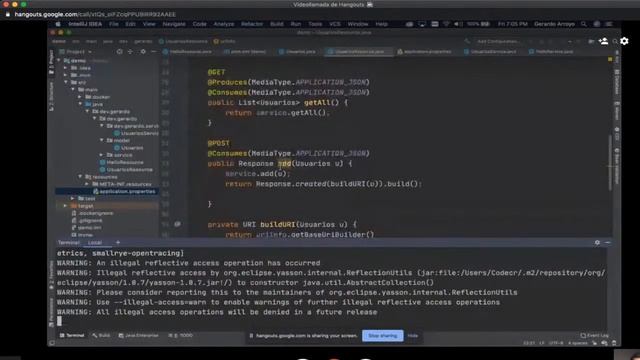
Task: Click the yellow inspection indicator above the editor scrollbar
Action: point(610,60)
